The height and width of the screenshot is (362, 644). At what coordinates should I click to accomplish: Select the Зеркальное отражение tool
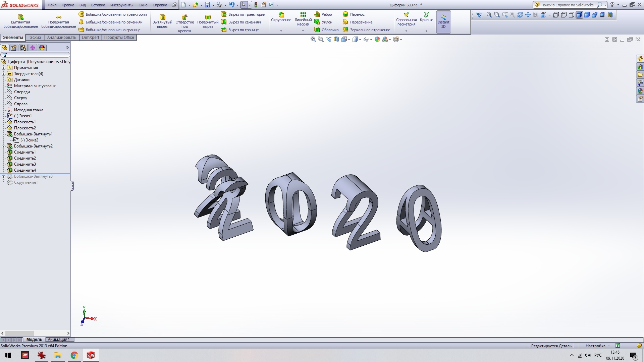coord(366,30)
